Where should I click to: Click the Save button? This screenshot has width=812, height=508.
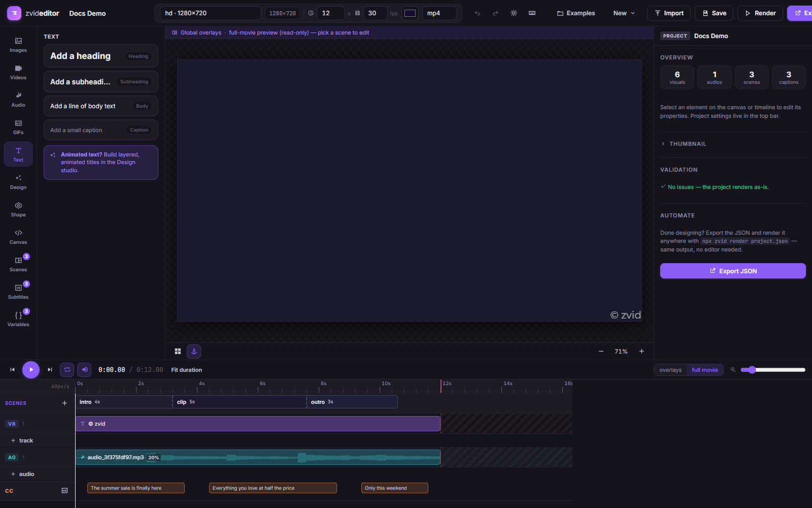[714, 13]
